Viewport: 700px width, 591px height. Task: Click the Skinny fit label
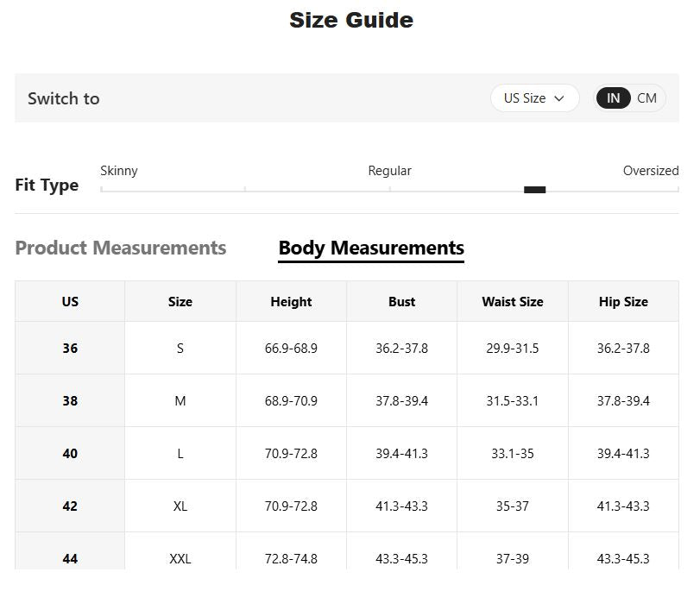click(x=119, y=171)
